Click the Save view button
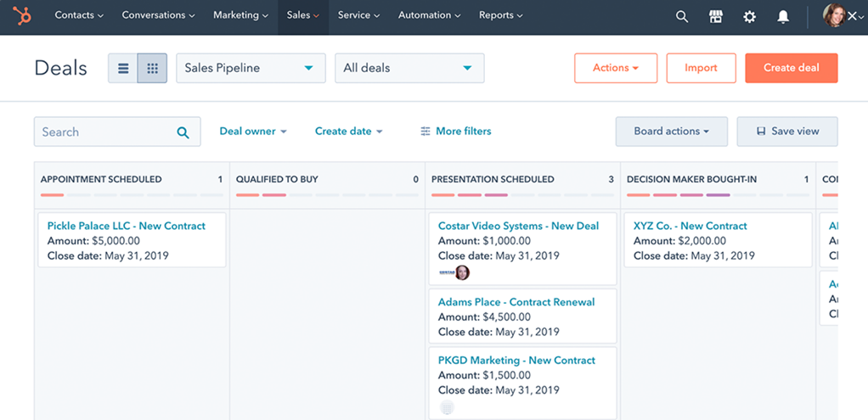The width and height of the screenshot is (868, 420). [x=787, y=132]
